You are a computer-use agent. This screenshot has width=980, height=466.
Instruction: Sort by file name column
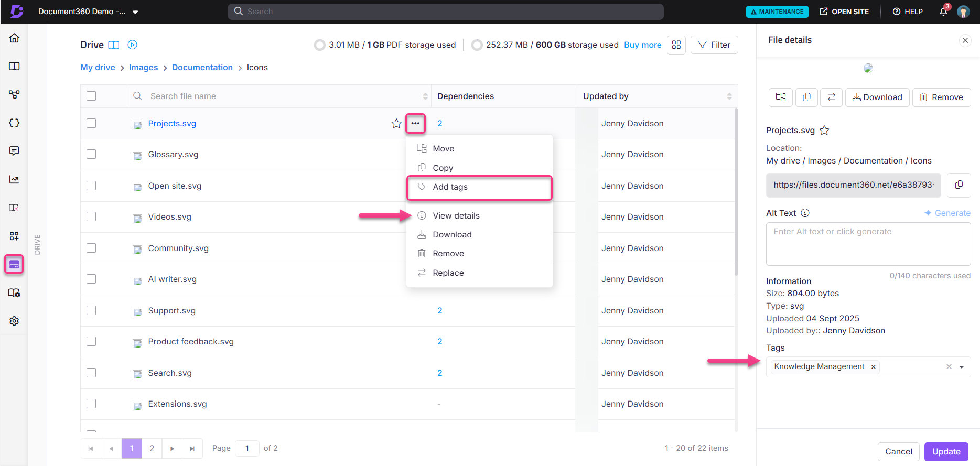(x=425, y=96)
